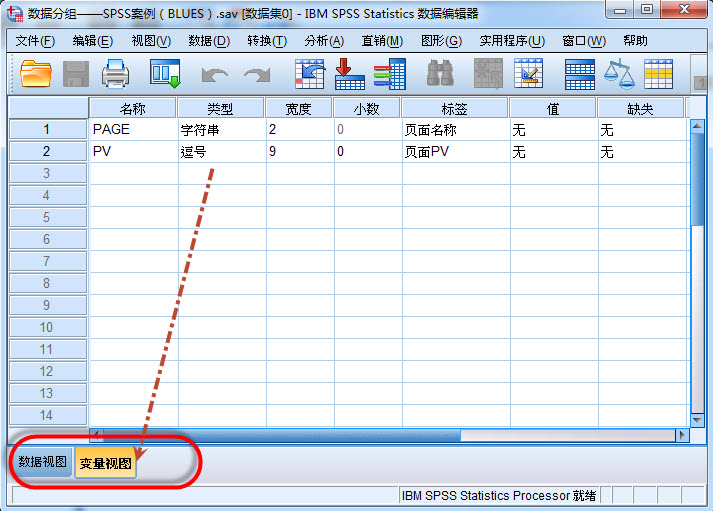This screenshot has width=713, height=511.
Task: Click width cell with value 9
Action: pos(300,151)
